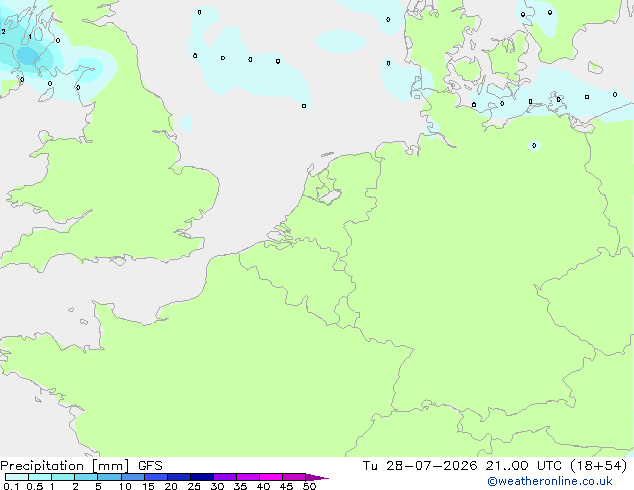Click the '35' legend scale label
This screenshot has width=634, height=490.
240,486
